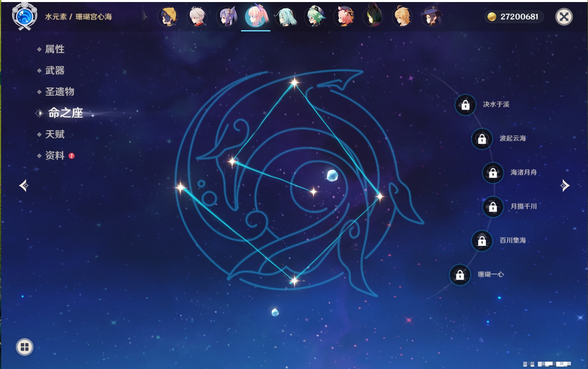Select the black-and-green-haired character avatar

[373, 17]
